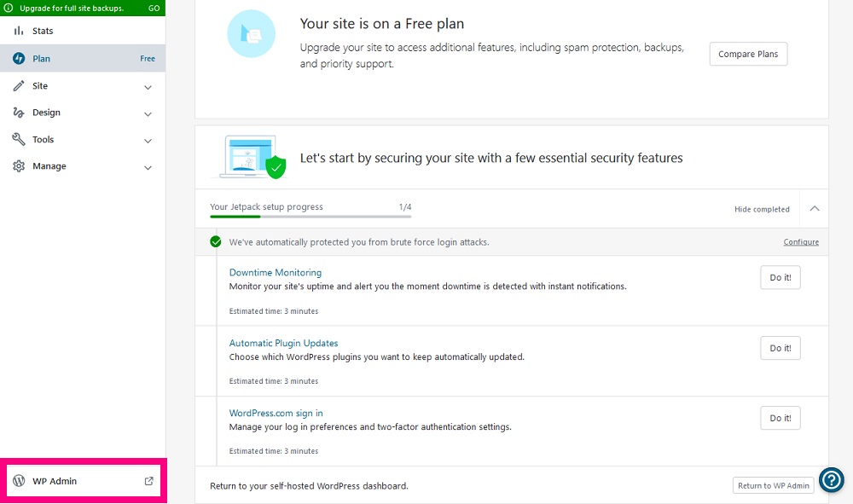
Task: Click GO on the upgrade backups banner
Action: pyautogui.click(x=154, y=9)
